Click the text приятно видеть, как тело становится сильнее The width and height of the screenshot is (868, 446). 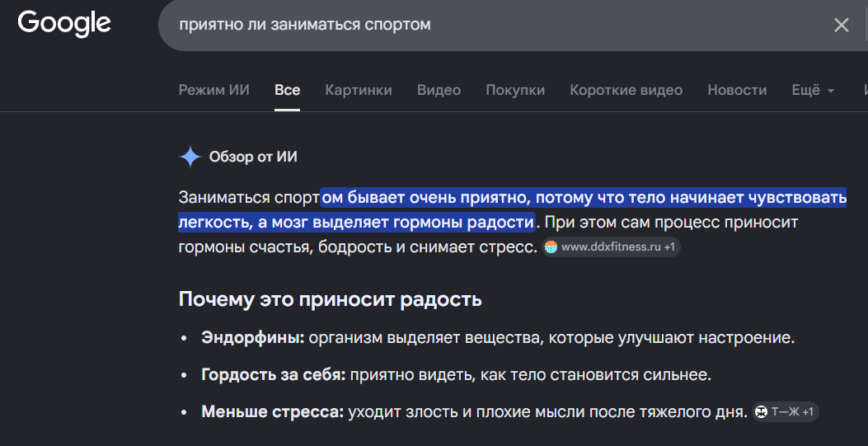click(530, 374)
